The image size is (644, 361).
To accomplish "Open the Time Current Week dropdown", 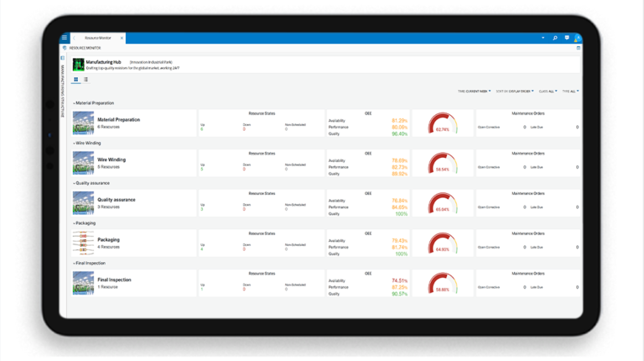I will pyautogui.click(x=474, y=91).
